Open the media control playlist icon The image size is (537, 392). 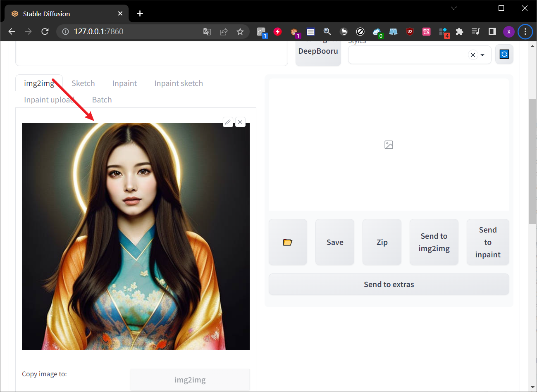pos(476,31)
